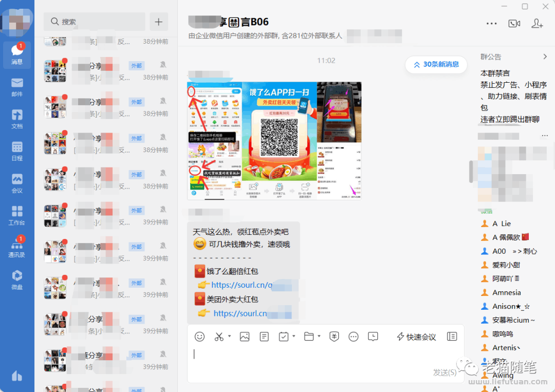Insert an image into the message
The image size is (555, 392).
[245, 337]
